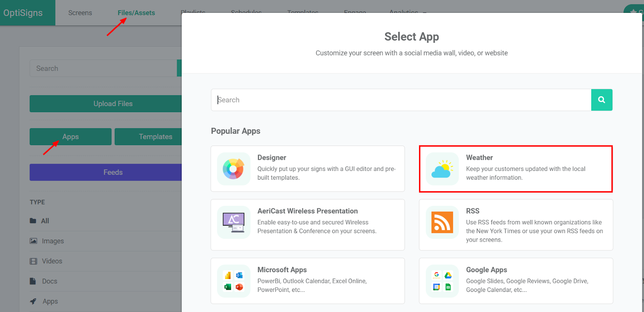The height and width of the screenshot is (312, 644).
Task: Click the Upload Files button
Action: [106, 104]
